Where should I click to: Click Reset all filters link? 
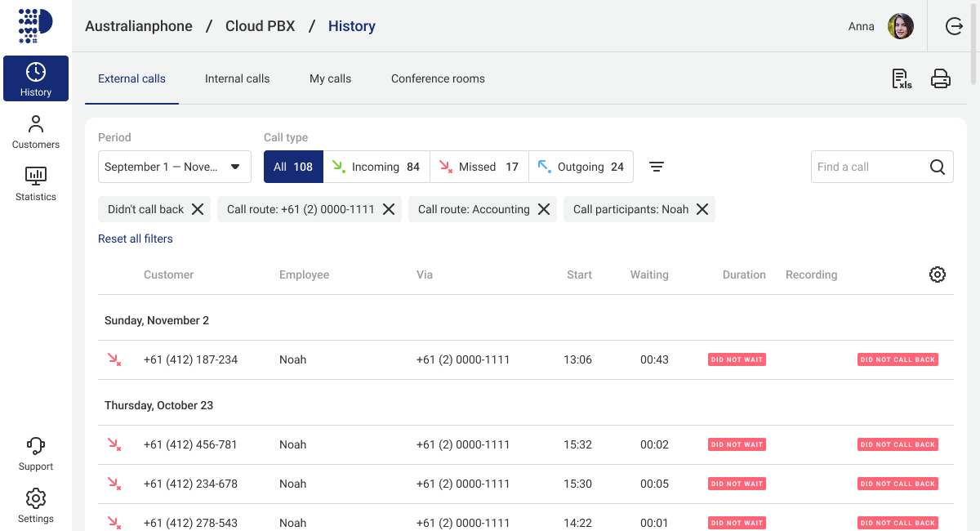[x=136, y=239]
